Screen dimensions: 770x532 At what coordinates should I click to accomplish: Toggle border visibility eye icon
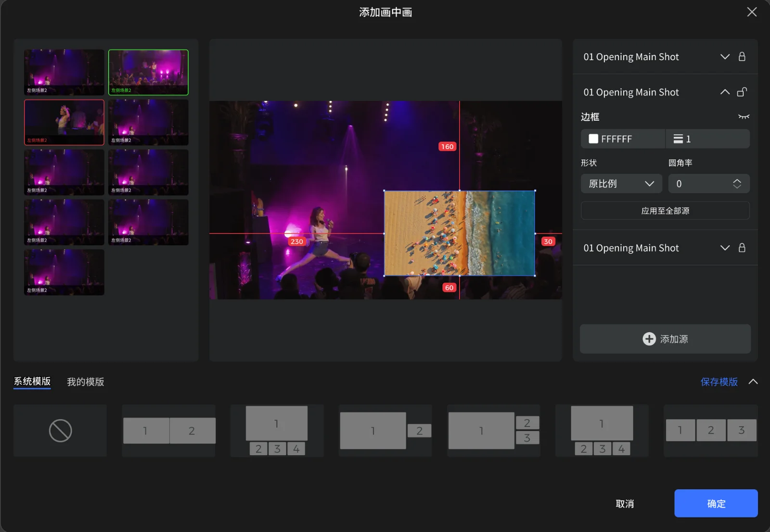[744, 117]
